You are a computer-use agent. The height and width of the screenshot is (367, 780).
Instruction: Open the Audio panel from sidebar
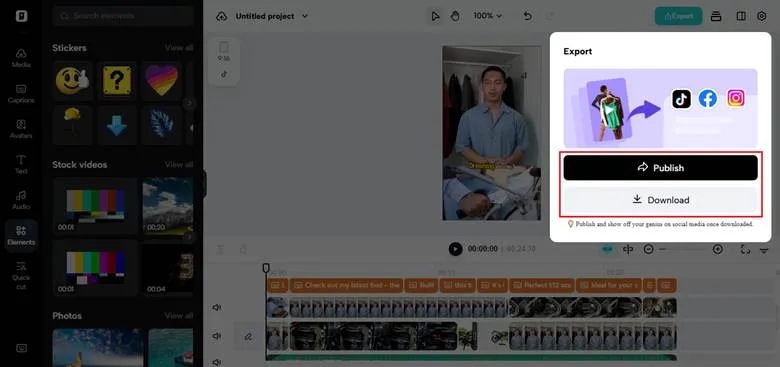click(21, 200)
